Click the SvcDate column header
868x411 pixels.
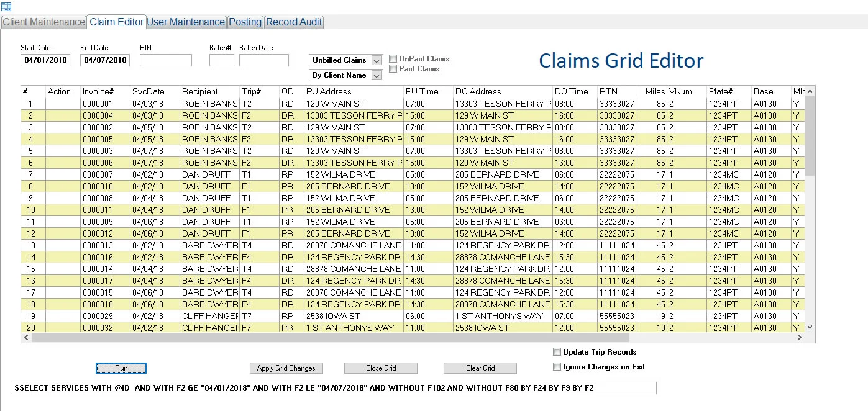[x=155, y=91]
